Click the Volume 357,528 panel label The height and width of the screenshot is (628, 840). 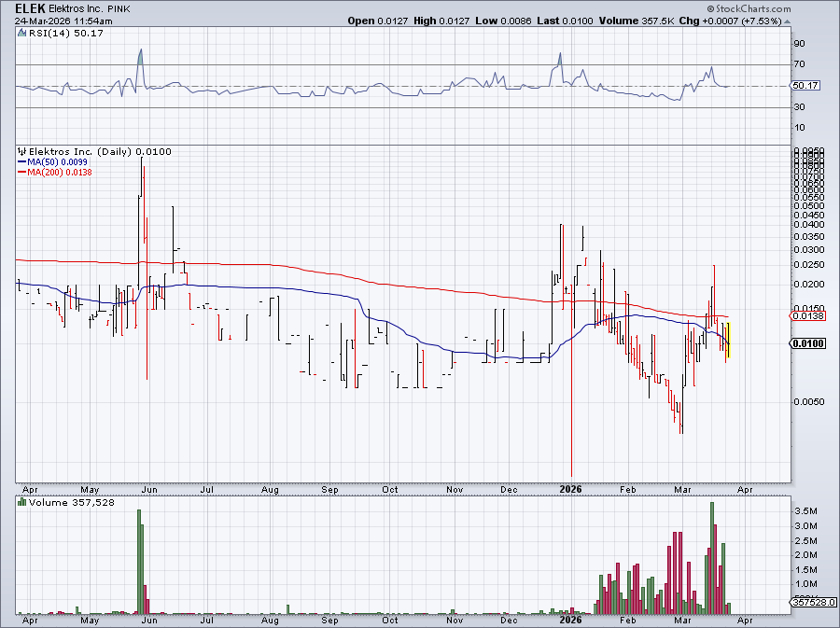coord(71,502)
